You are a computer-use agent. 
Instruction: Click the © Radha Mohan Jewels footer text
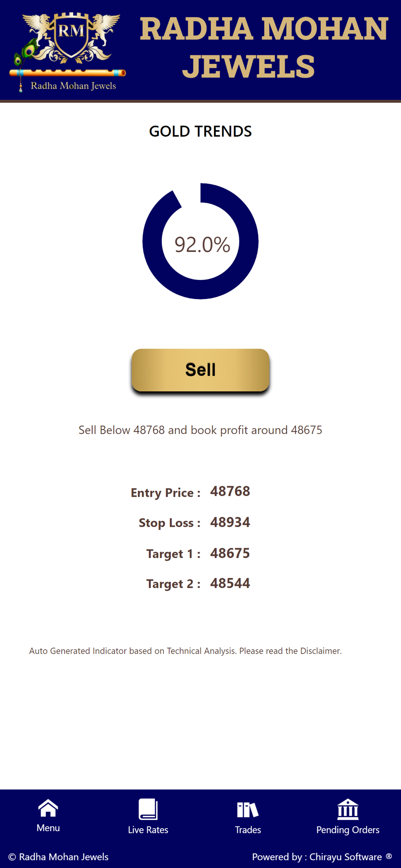point(58,857)
